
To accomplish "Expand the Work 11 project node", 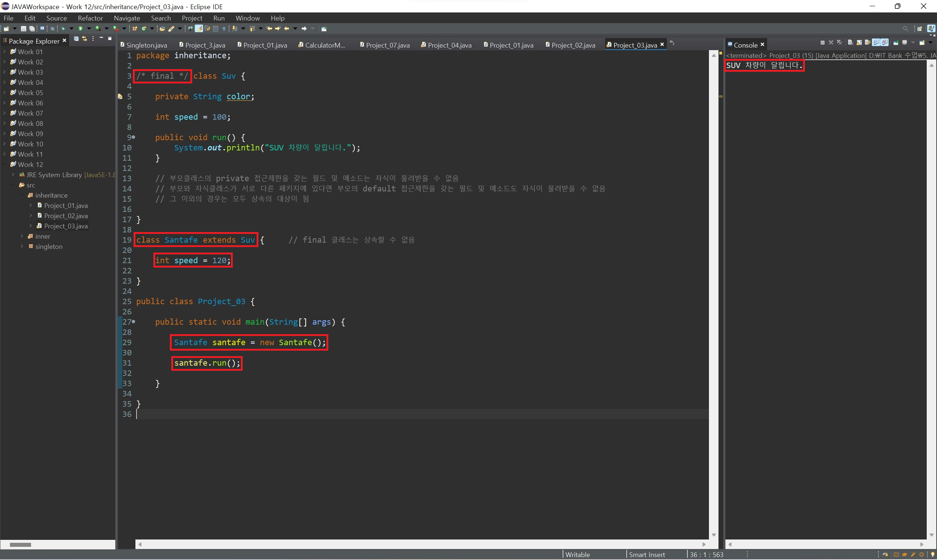I will click(4, 154).
